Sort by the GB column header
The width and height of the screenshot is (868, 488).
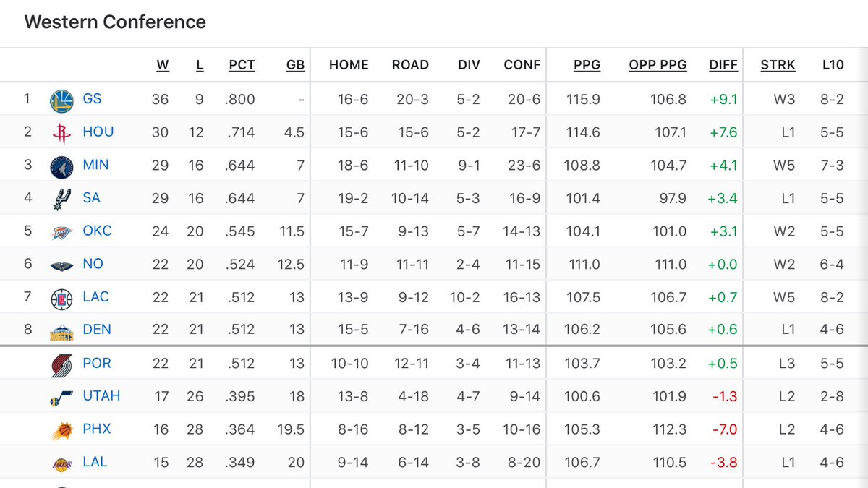pos(295,65)
